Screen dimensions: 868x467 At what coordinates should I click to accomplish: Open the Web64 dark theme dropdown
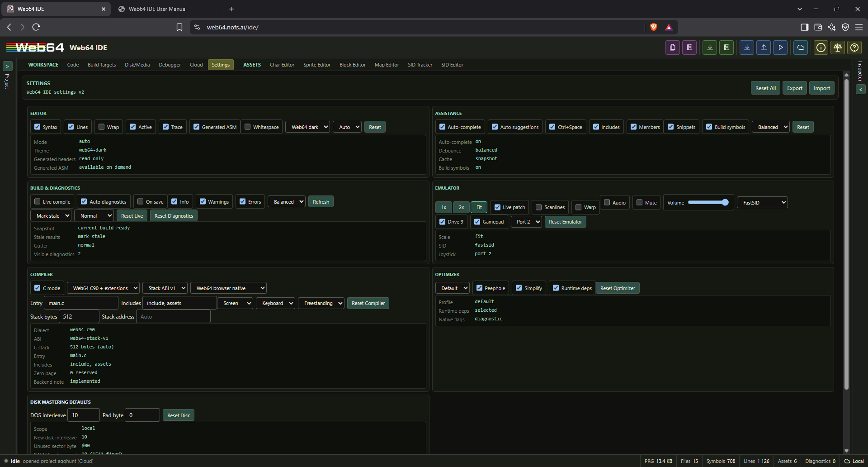tap(307, 127)
